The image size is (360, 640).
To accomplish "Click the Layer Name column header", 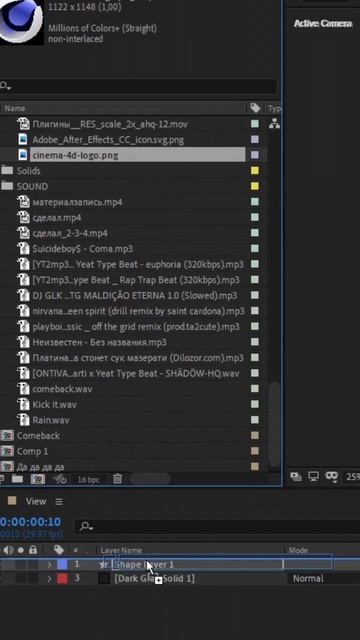I will pos(121,551).
